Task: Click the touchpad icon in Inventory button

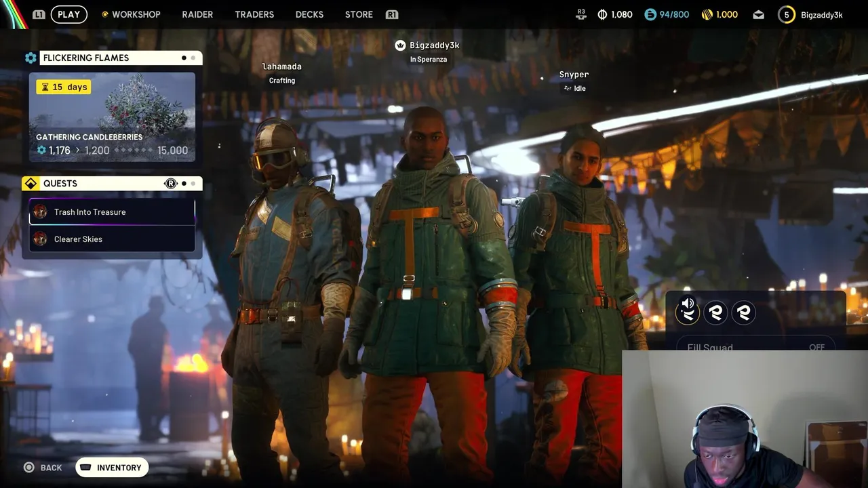Action: click(x=85, y=468)
